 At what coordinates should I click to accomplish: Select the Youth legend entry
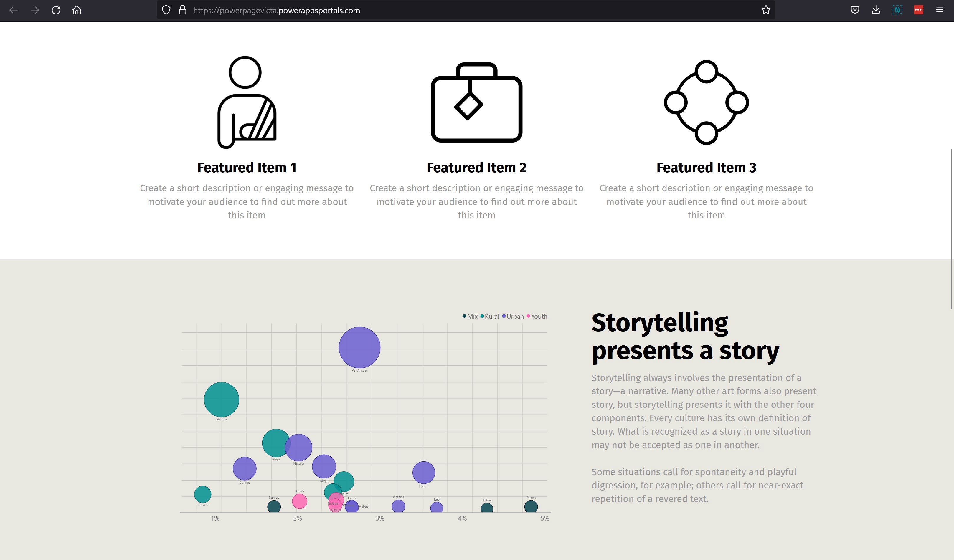tap(537, 316)
